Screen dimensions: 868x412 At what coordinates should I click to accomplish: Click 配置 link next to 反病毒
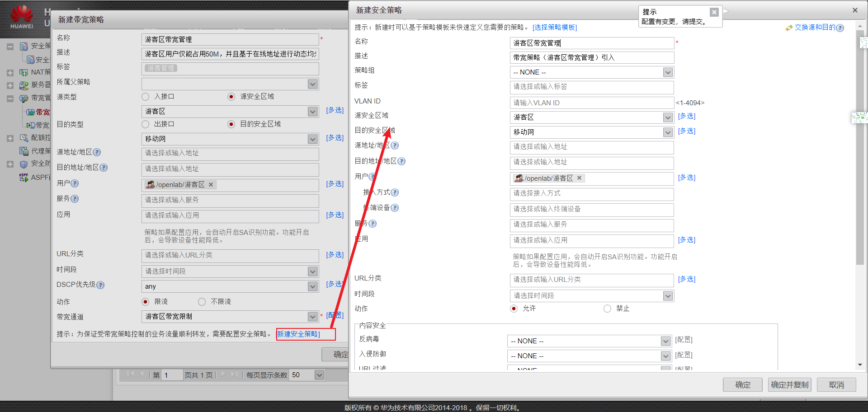684,340
